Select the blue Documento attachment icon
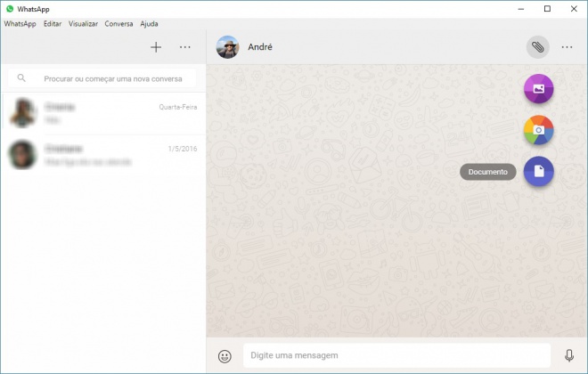Screen dimensions: 588x374 538,171
